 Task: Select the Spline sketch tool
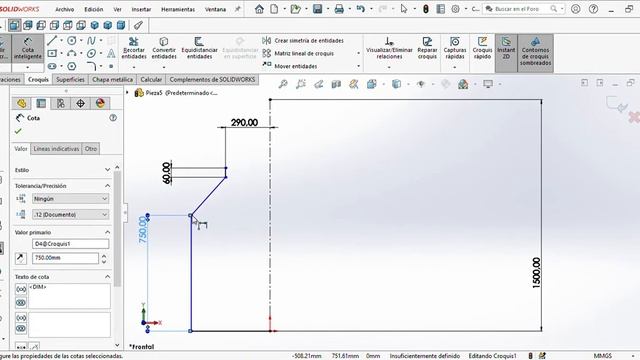point(91,40)
